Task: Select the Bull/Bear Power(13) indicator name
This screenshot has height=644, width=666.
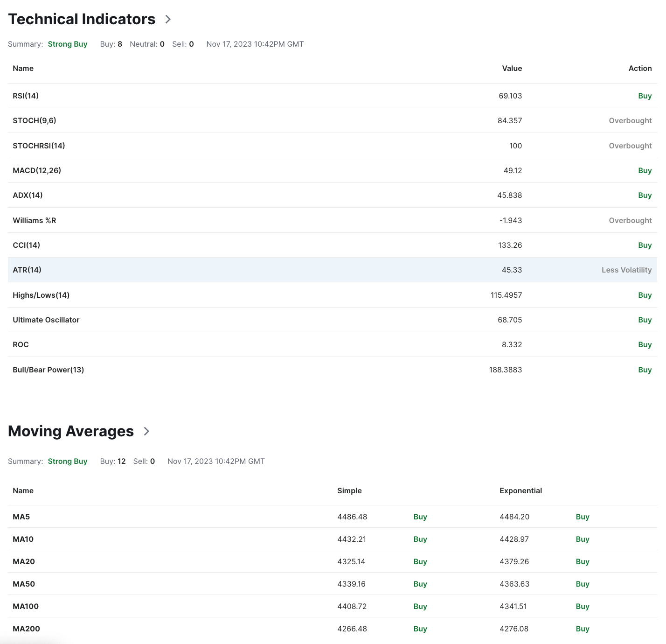Action: click(49, 370)
